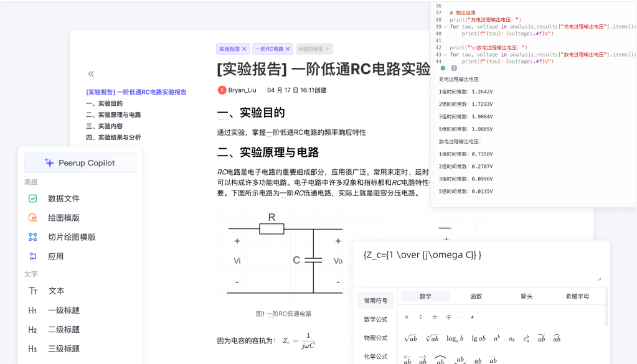Insert the superscript a^b template

(497, 338)
